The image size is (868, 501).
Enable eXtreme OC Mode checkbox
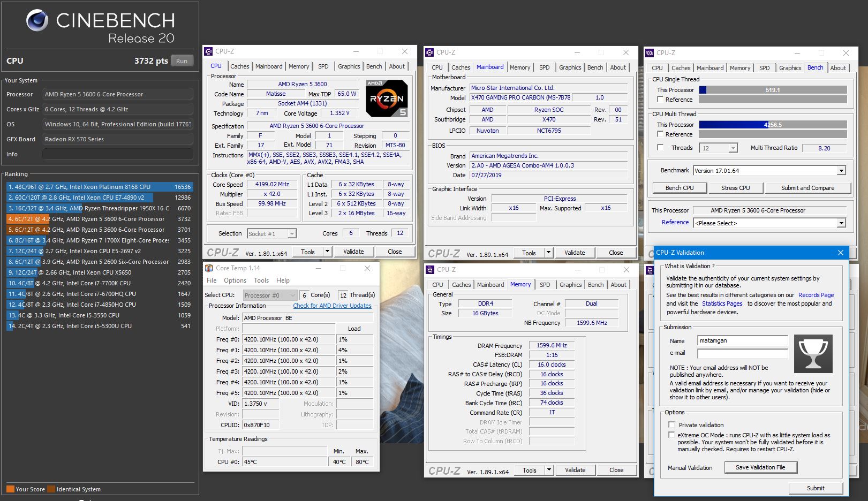(671, 435)
